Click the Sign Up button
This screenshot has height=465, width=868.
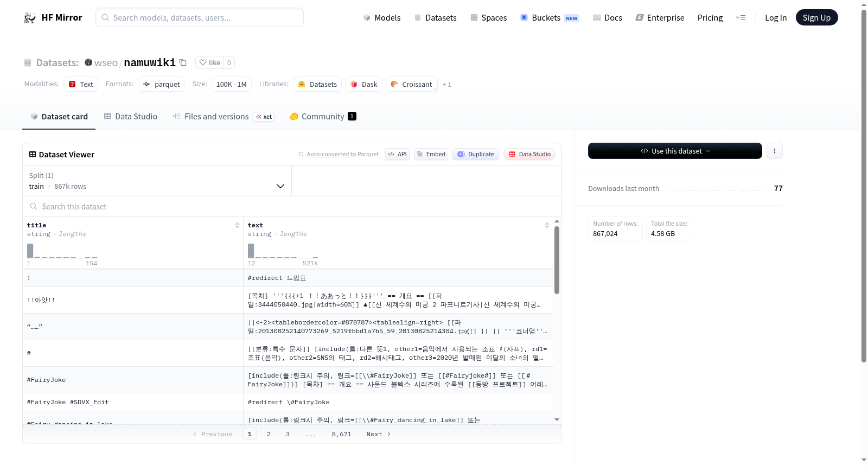816,18
